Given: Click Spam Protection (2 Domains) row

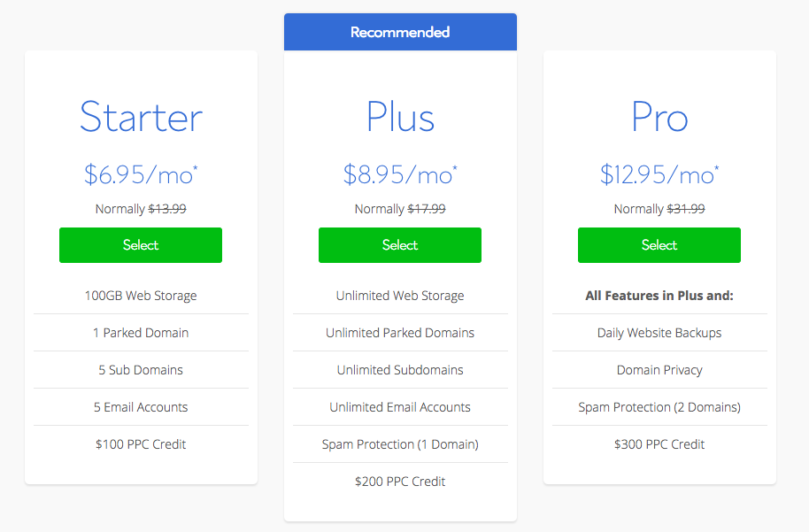Looking at the screenshot, I should (x=659, y=407).
